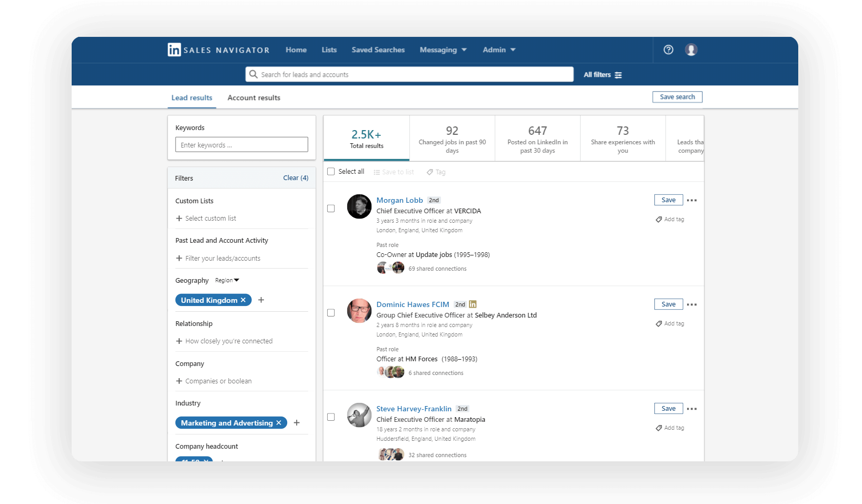Open the help question mark icon
The height and width of the screenshot is (504, 862).
tap(668, 50)
